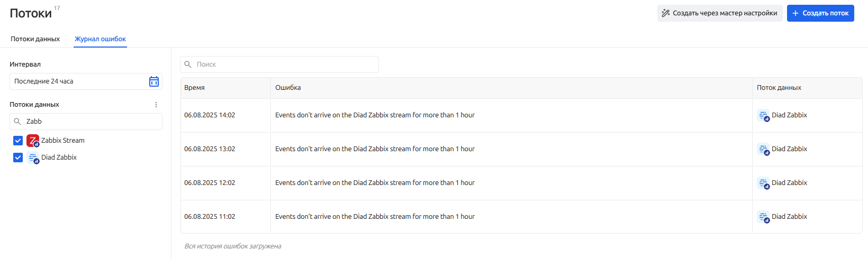Click Diad Zabbix stream icon in 11:02 row
Image resolution: width=868 pixels, height=259 pixels.
pos(763,217)
